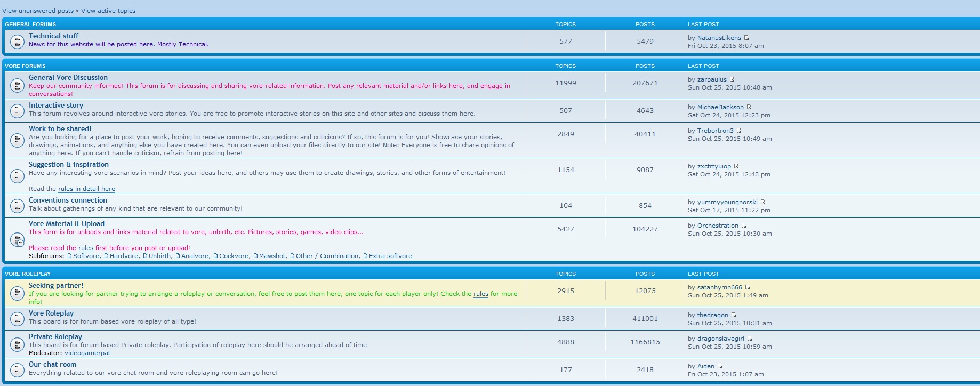Image resolution: width=980 pixels, height=386 pixels.
Task: Open the Work to be shared! forum
Action: click(60, 128)
